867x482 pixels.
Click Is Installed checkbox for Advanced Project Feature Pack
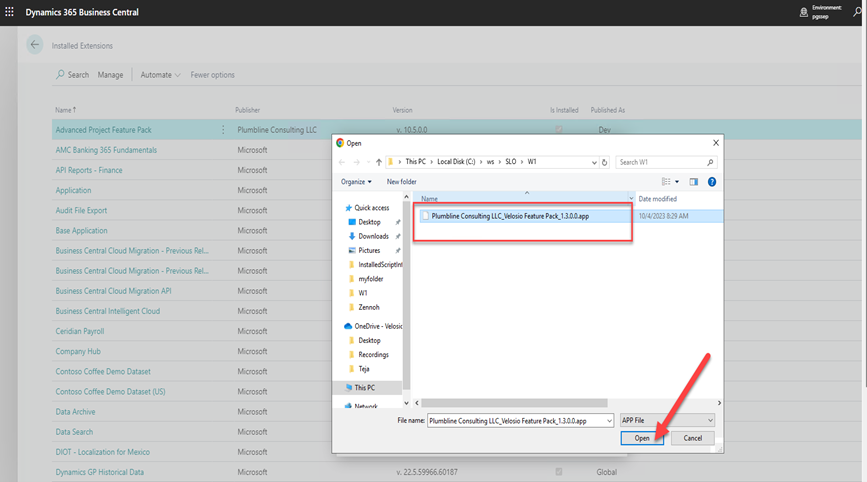(559, 129)
